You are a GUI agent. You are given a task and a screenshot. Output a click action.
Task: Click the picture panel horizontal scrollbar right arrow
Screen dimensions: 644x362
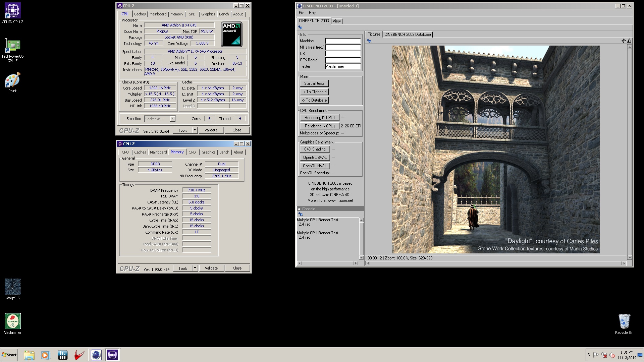point(624,263)
